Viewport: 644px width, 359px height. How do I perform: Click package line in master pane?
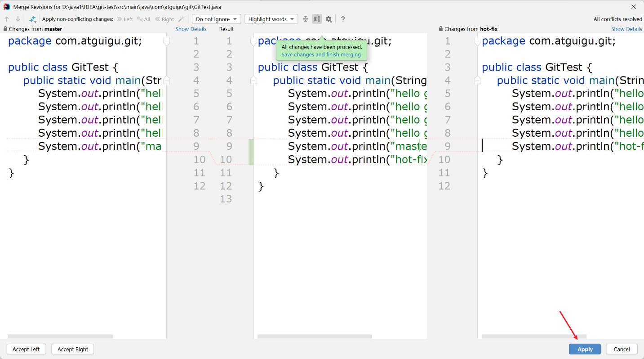(x=75, y=41)
